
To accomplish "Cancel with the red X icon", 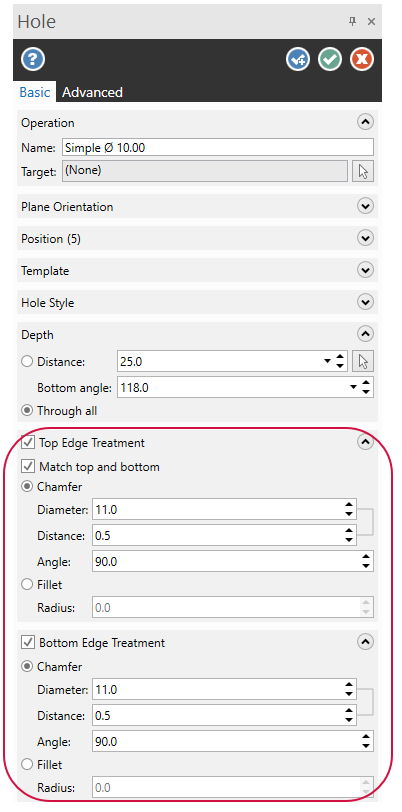I will (x=362, y=60).
